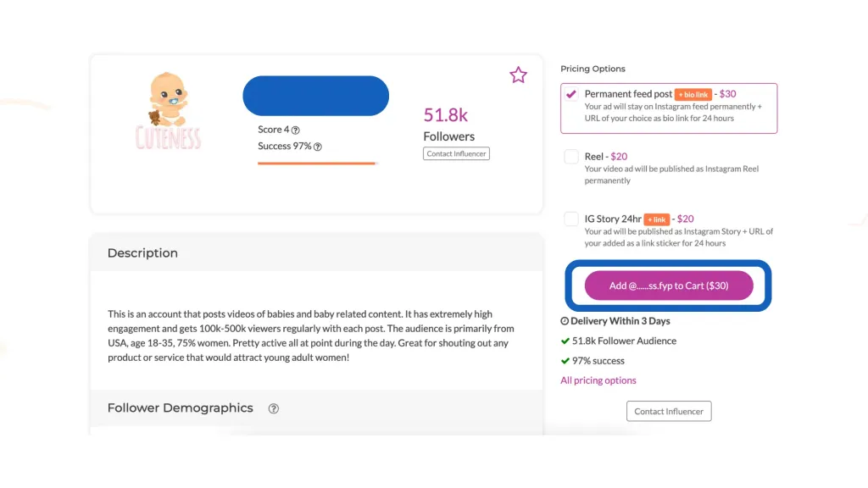
Task: Enable the IG Story 24hr checkbox
Action: pyautogui.click(x=571, y=219)
